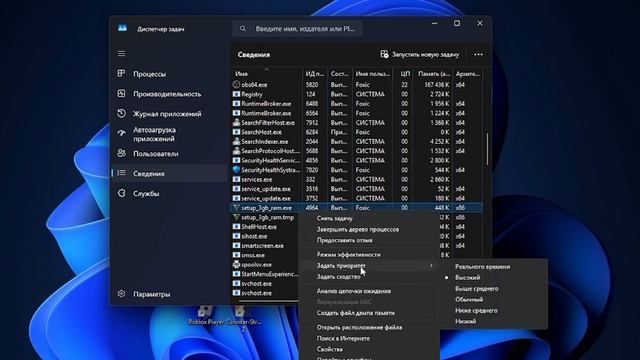Choose Завершить дерево процессов
This screenshot has height=360, width=640.
click(369, 229)
